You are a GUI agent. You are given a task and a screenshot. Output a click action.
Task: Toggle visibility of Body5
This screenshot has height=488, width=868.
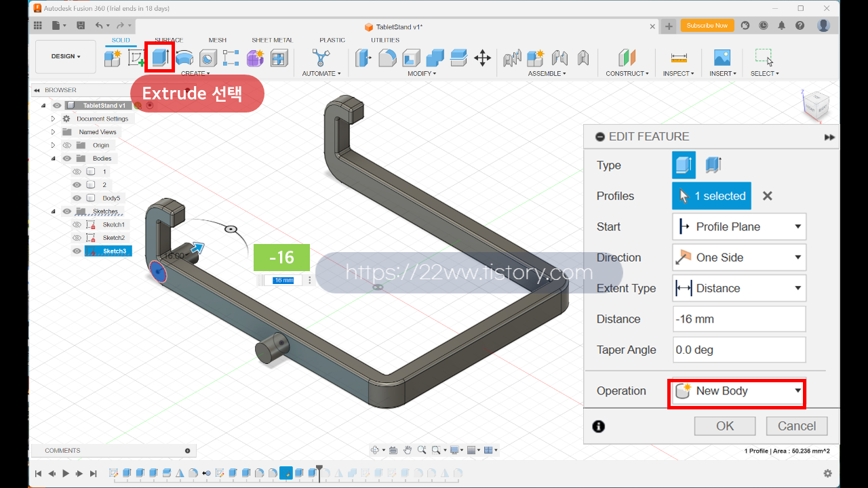77,198
